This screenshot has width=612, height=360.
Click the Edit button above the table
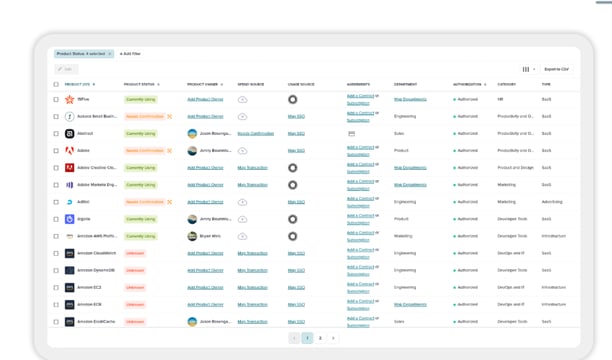click(66, 69)
